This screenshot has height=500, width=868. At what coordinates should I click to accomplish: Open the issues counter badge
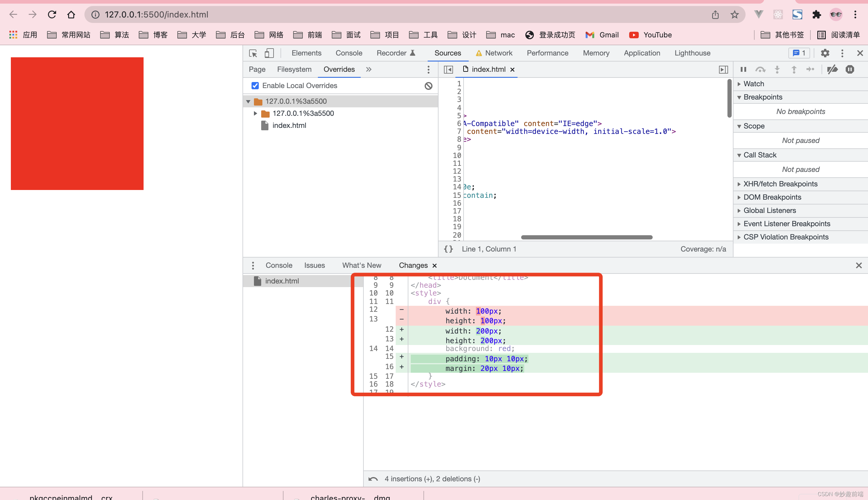tap(799, 53)
